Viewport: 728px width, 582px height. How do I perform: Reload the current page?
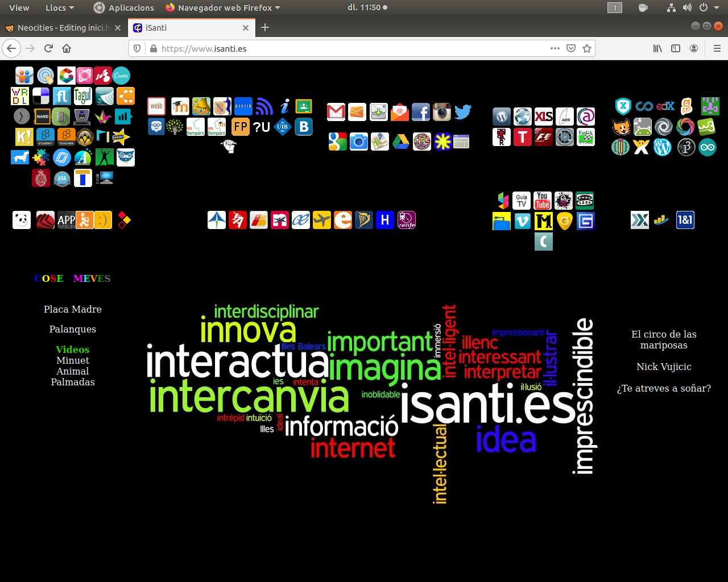pyautogui.click(x=48, y=48)
